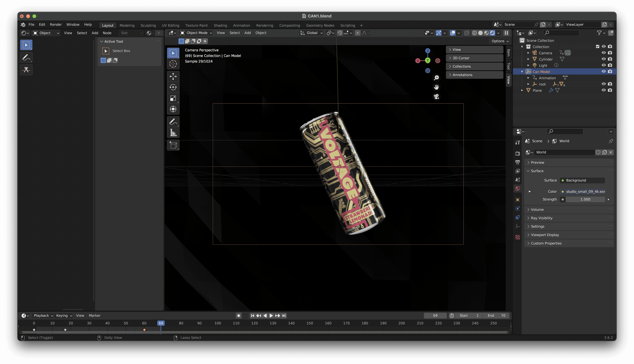Disable rendering for Plane object
The height and width of the screenshot is (364, 634).
click(610, 90)
